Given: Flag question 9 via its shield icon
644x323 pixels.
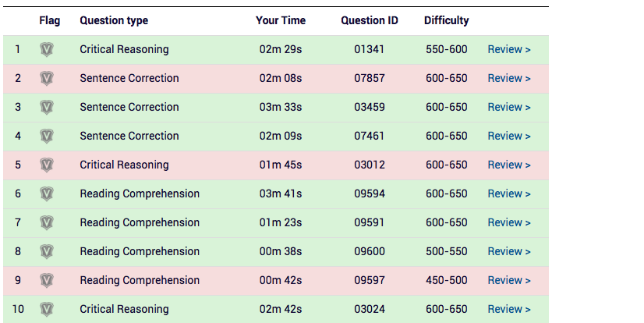Looking at the screenshot, I should (x=47, y=281).
